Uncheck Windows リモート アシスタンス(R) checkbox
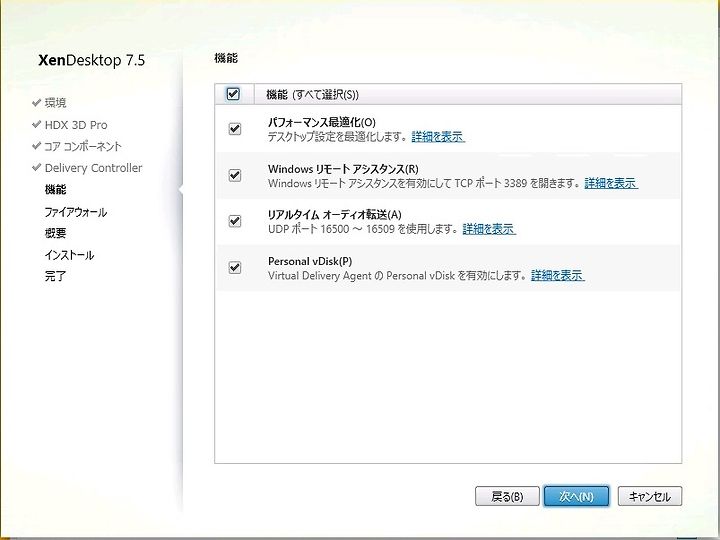This screenshot has height=540, width=720. [235, 175]
